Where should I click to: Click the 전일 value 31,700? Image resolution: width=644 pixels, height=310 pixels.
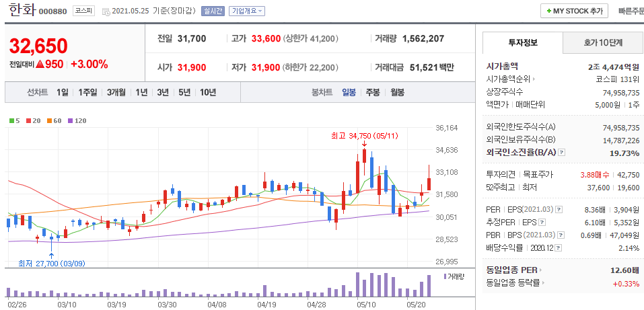pos(192,39)
